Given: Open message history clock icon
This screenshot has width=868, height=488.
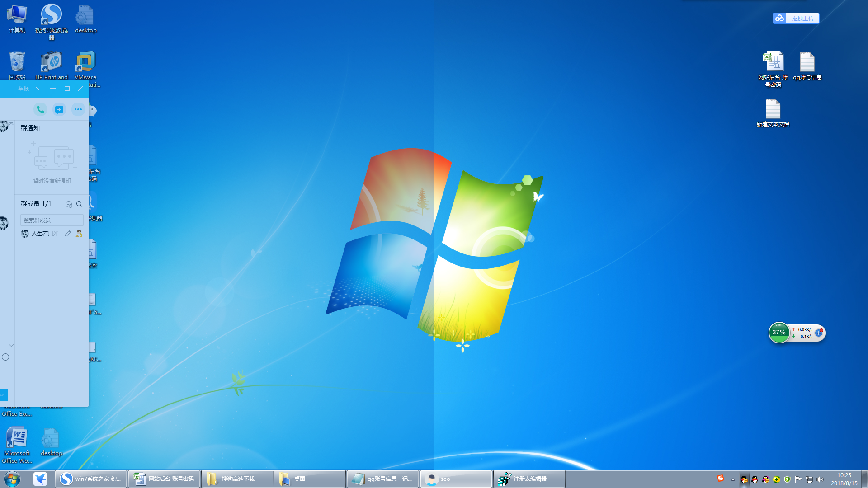Looking at the screenshot, I should coord(5,357).
